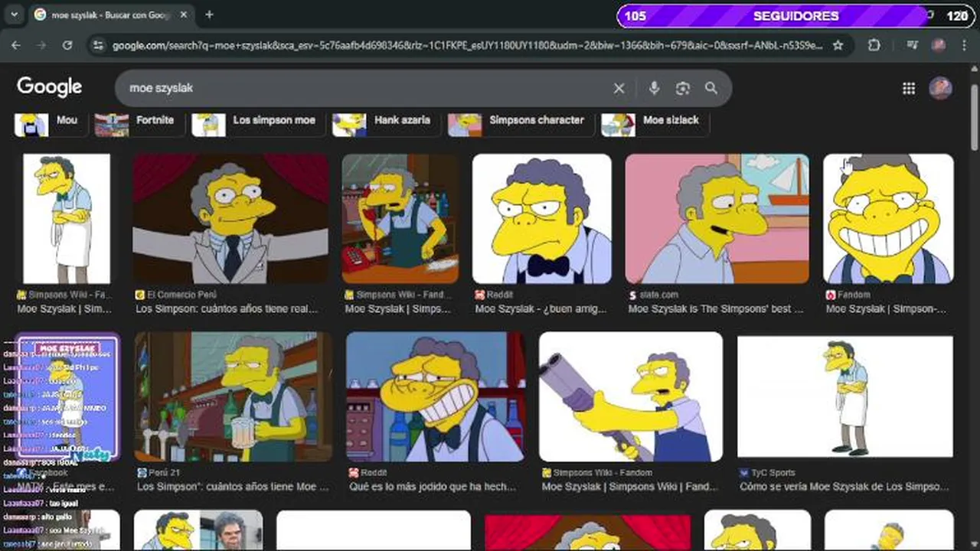Click the browser back arrow
This screenshot has height=551, width=980.
pos(16,46)
